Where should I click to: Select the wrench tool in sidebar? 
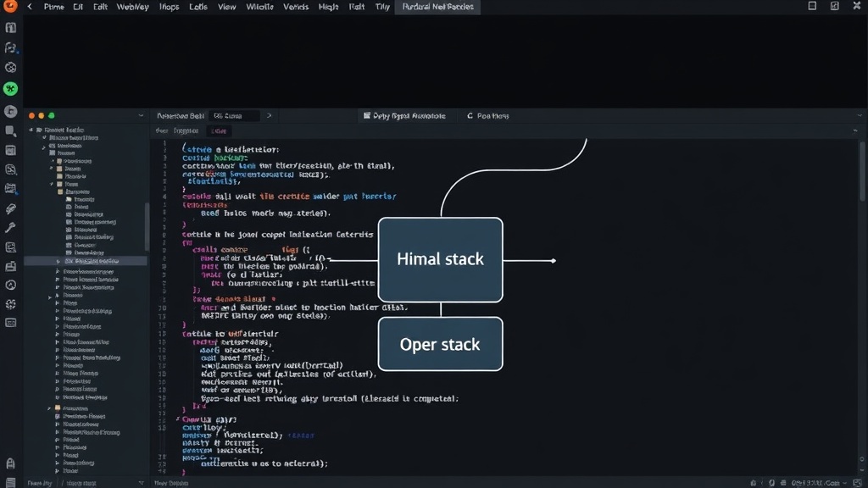coord(10,227)
